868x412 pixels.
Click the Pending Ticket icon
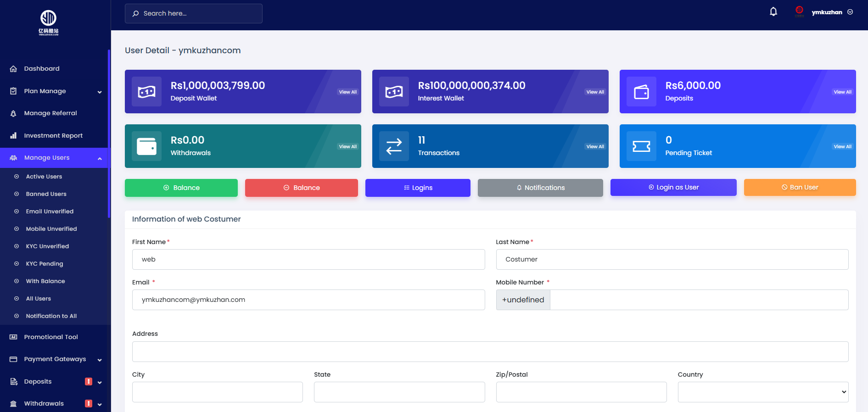point(641,146)
